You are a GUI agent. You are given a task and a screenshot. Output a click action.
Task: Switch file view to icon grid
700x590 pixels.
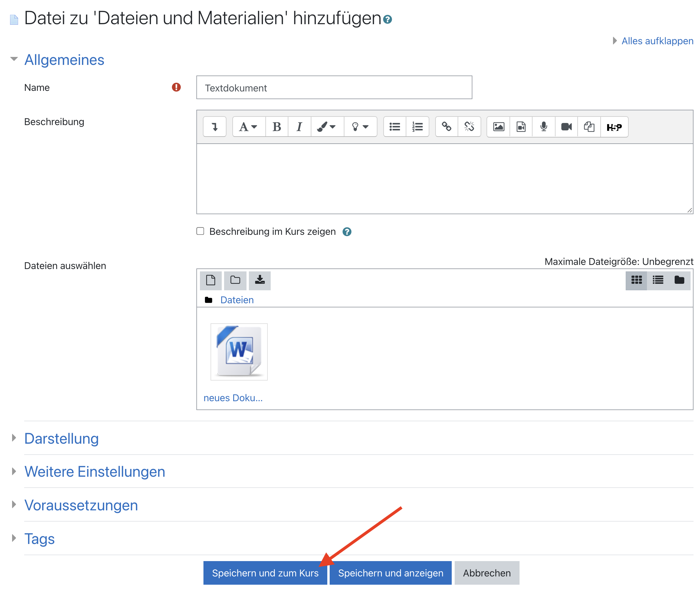click(x=636, y=280)
